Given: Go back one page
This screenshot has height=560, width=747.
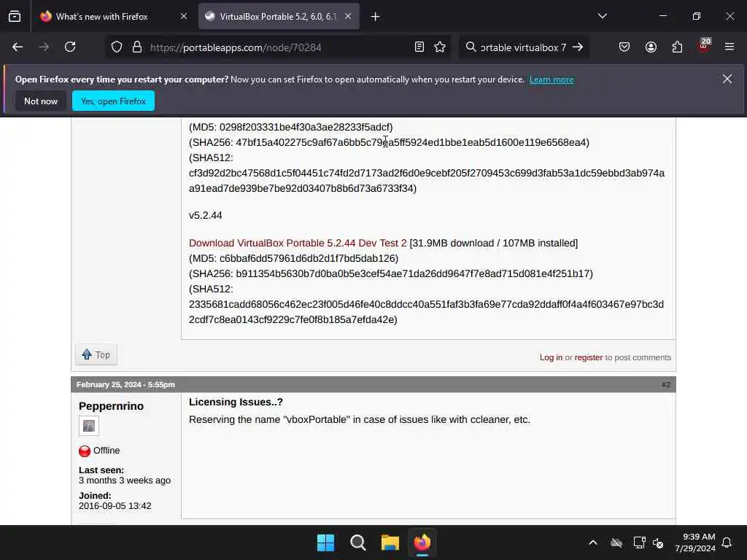Looking at the screenshot, I should (18, 47).
